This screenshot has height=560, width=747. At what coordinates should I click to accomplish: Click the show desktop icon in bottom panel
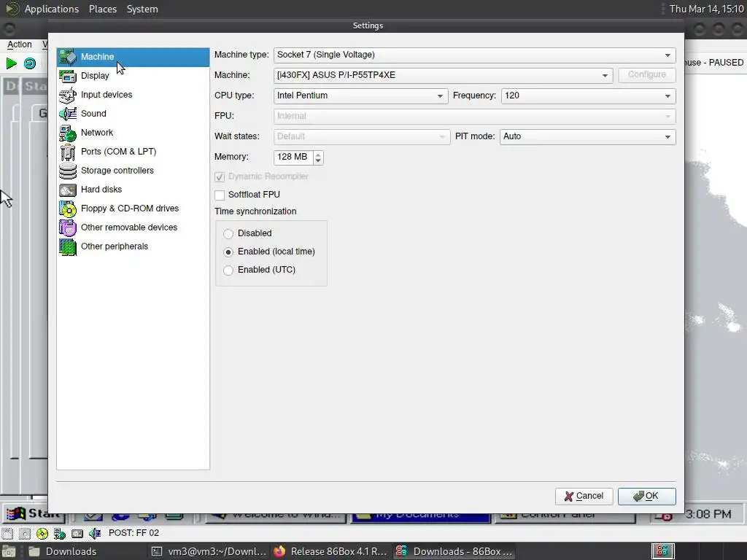(x=9, y=551)
